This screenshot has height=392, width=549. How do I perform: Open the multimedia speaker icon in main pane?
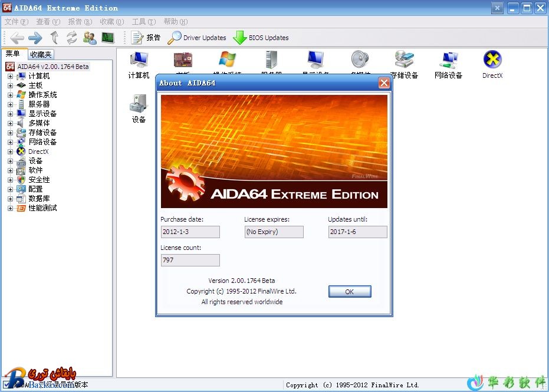click(x=360, y=60)
